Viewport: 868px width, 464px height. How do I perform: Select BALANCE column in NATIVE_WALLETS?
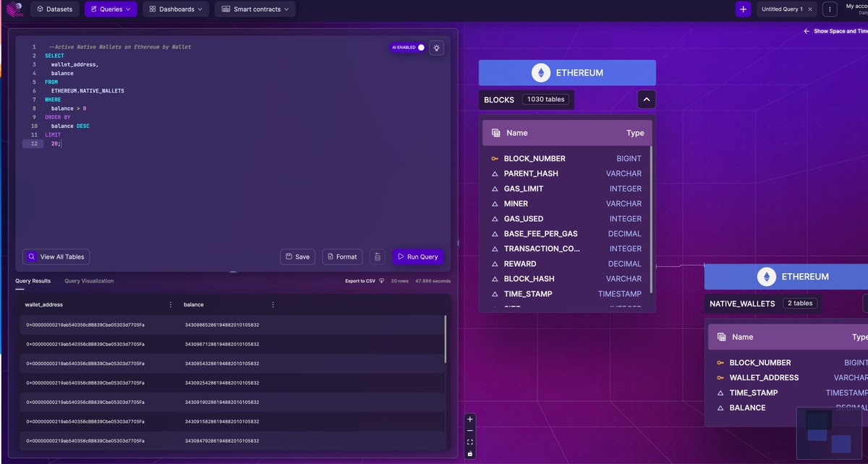tap(790, 408)
